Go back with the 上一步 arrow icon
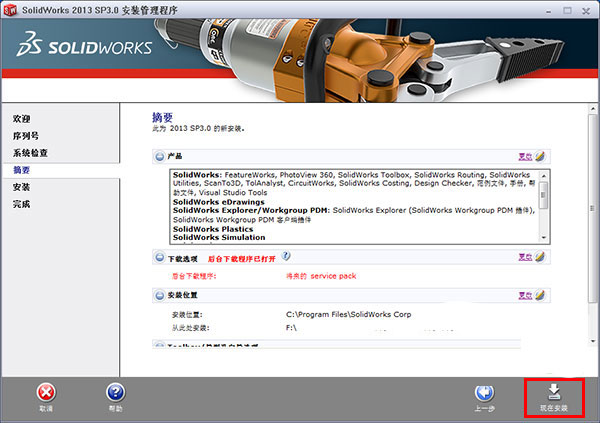Viewport: 600px width, 423px height. pyautogui.click(x=484, y=393)
